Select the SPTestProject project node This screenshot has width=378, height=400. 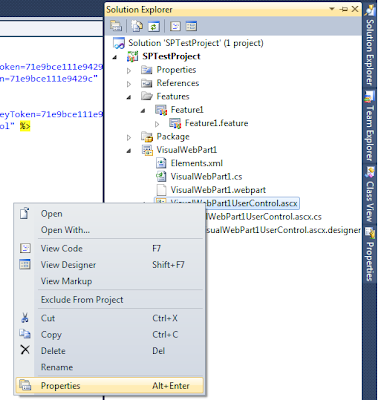click(171, 56)
